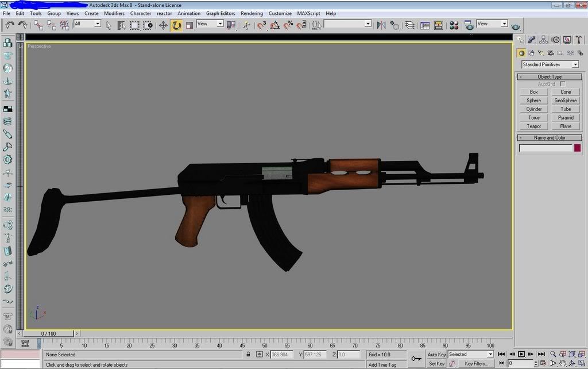Select the Select and Move tool
Image resolution: width=588 pixels, height=369 pixels.
tap(163, 25)
